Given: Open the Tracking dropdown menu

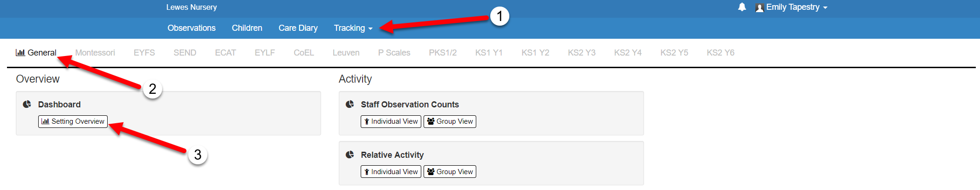Looking at the screenshot, I should 353,28.
